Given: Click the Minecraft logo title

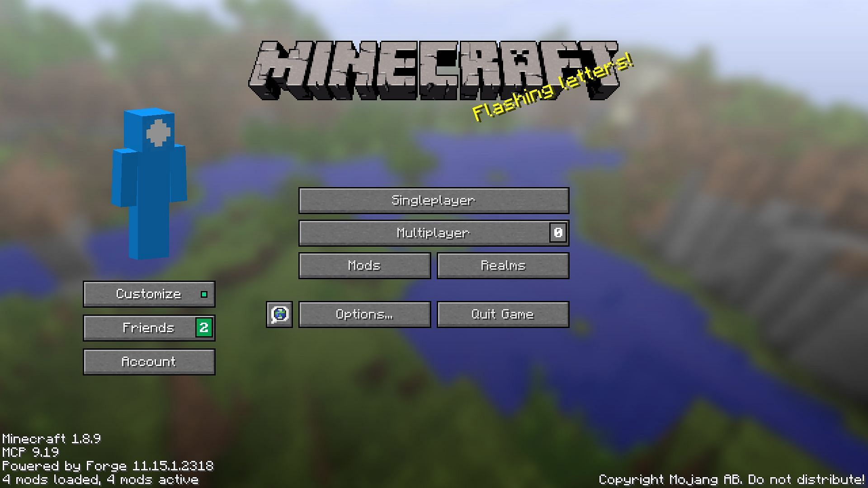Looking at the screenshot, I should [434, 70].
